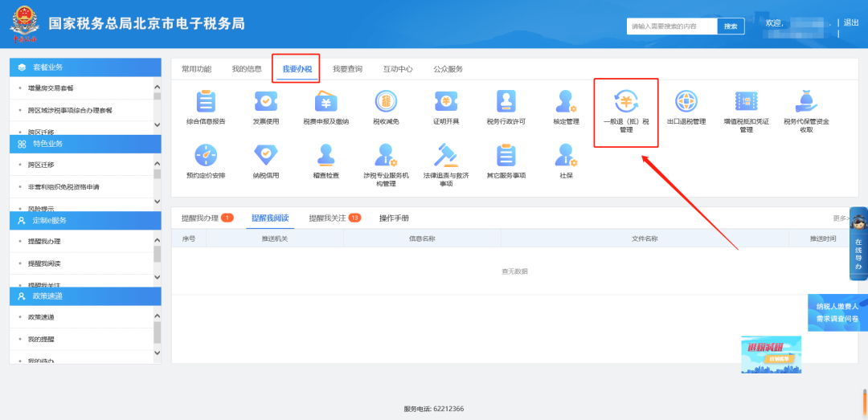The image size is (868, 420).
Task: Open 增值税抵扣凭证管理 icon
Action: 746,102
